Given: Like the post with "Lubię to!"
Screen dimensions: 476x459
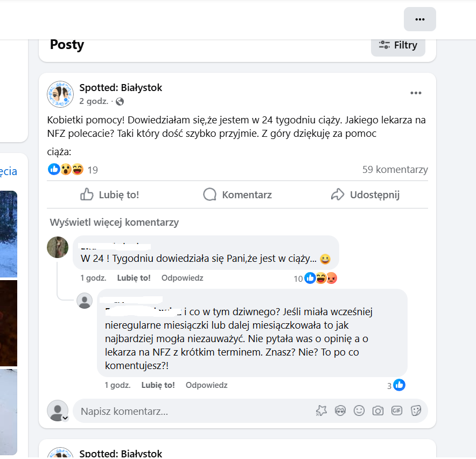Looking at the screenshot, I should tap(110, 194).
